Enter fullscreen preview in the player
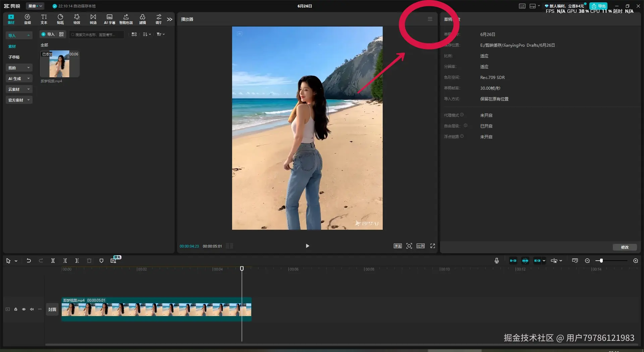The width and height of the screenshot is (644, 352). coord(433,246)
